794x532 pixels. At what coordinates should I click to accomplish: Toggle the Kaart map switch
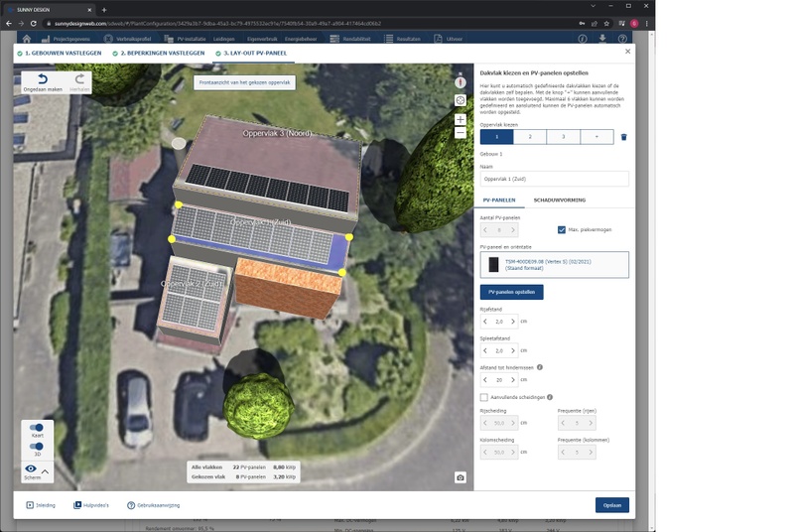coord(37,428)
